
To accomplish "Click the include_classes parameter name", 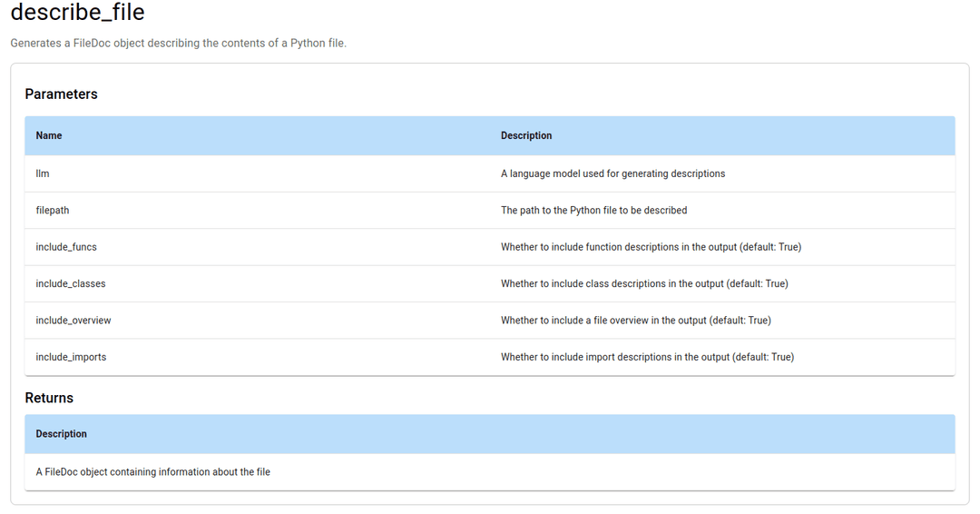I will (x=71, y=283).
